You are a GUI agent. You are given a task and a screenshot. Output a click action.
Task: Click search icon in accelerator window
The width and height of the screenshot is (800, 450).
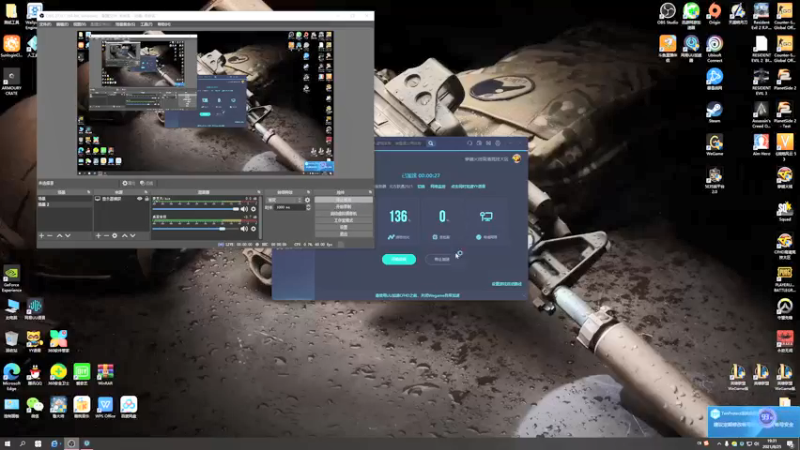[431, 143]
